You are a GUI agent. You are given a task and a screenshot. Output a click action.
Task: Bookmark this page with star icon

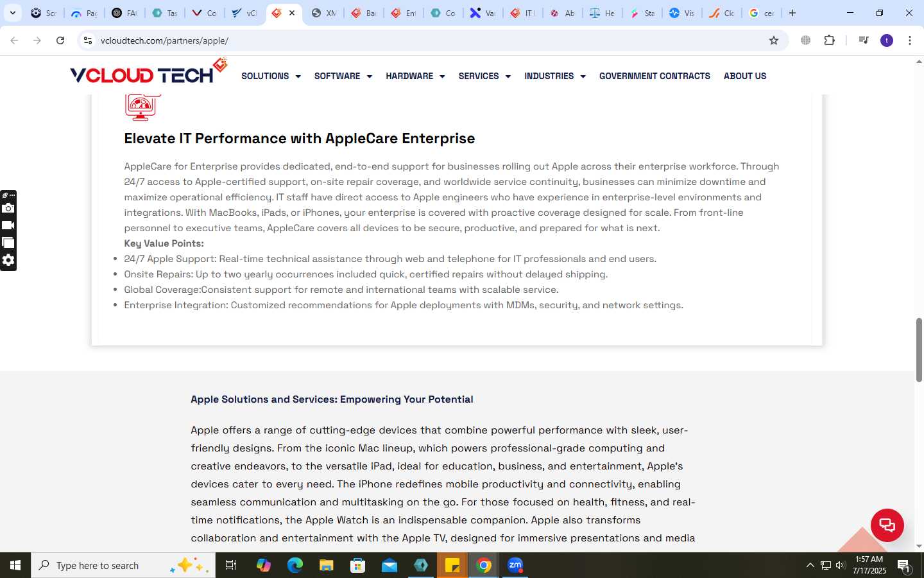774,40
